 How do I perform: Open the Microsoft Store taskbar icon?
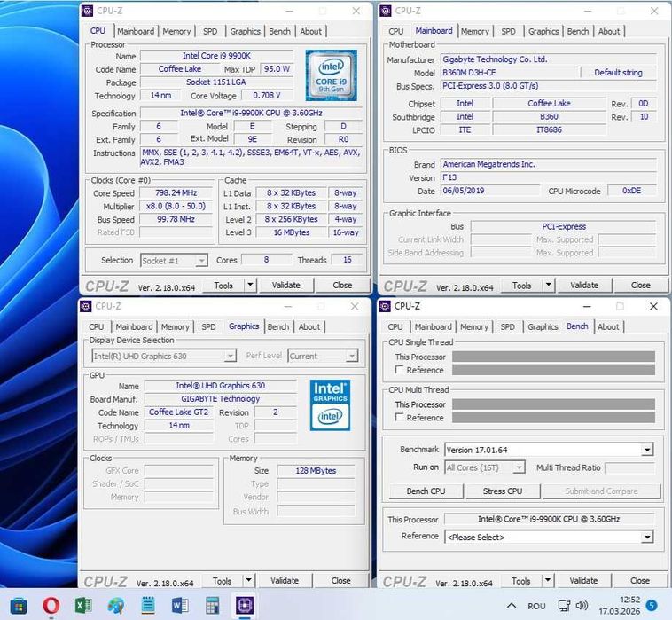click(x=19, y=606)
